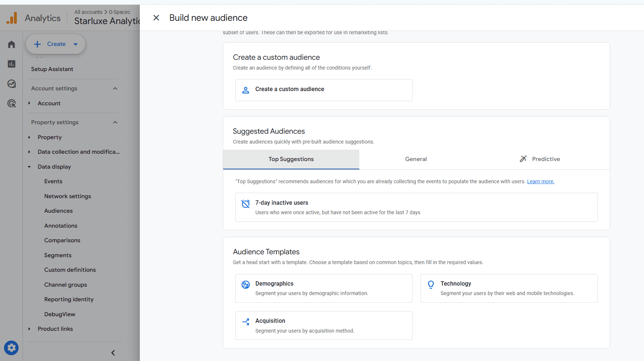Select Audiences in the Data display list
Screen dimensions: 644x361
58,211
